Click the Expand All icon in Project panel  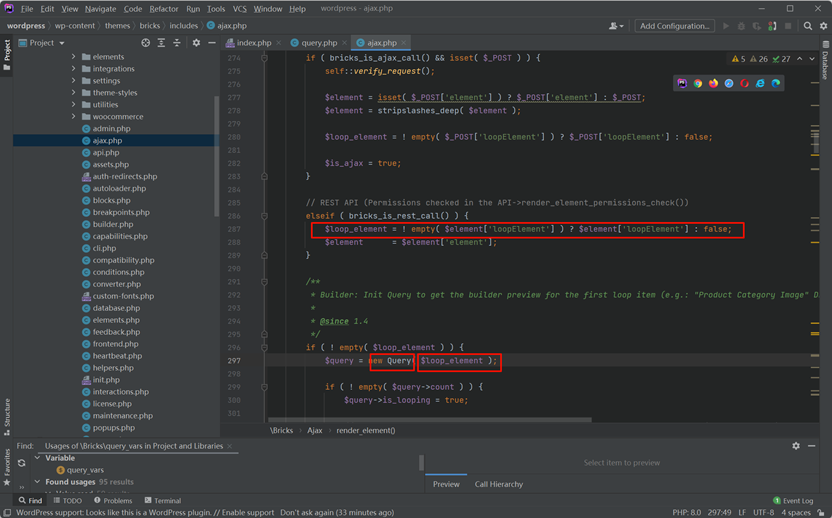[161, 42]
